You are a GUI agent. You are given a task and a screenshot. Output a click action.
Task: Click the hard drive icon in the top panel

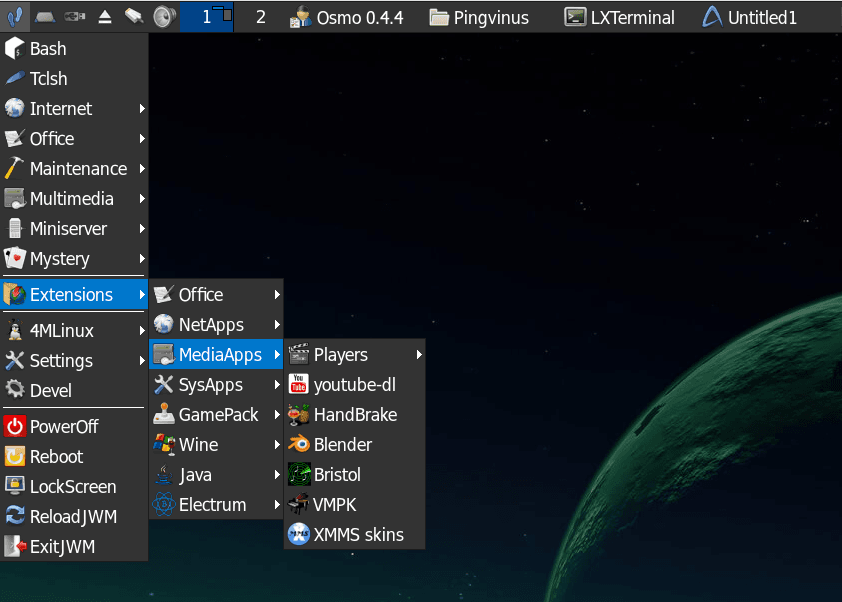45,17
